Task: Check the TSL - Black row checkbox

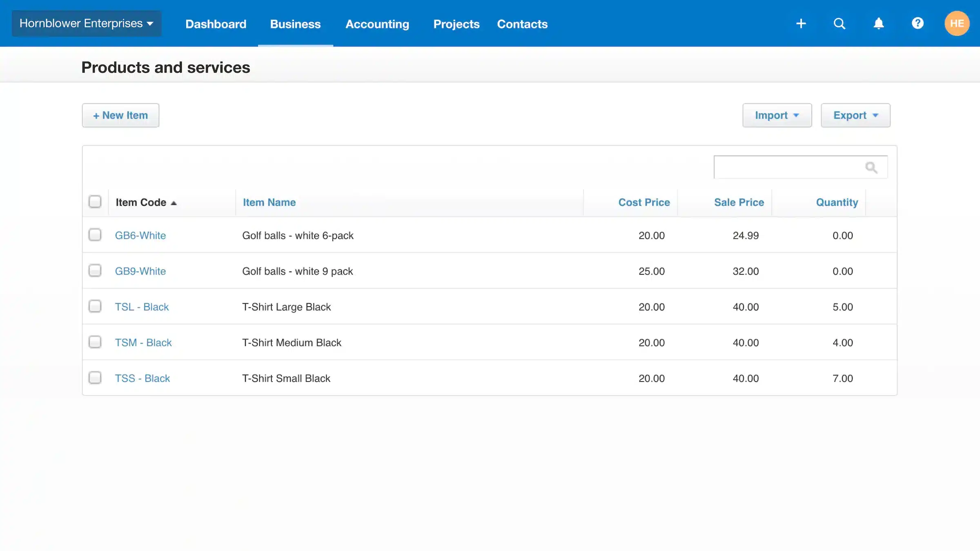Action: (95, 307)
